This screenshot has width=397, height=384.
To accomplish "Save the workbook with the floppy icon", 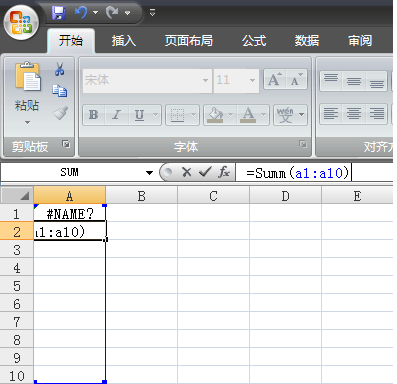I will [59, 13].
